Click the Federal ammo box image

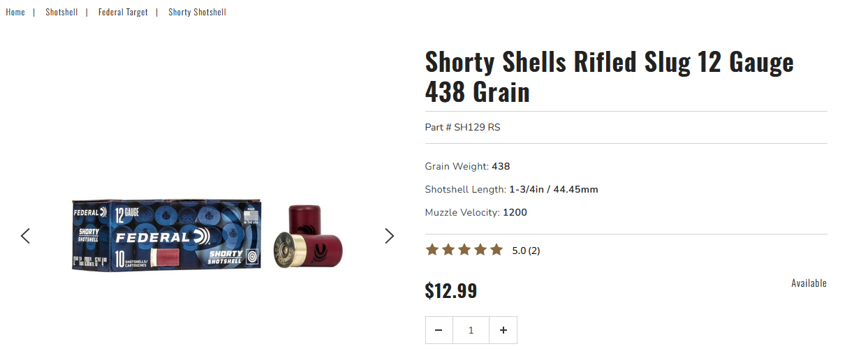coord(166,236)
